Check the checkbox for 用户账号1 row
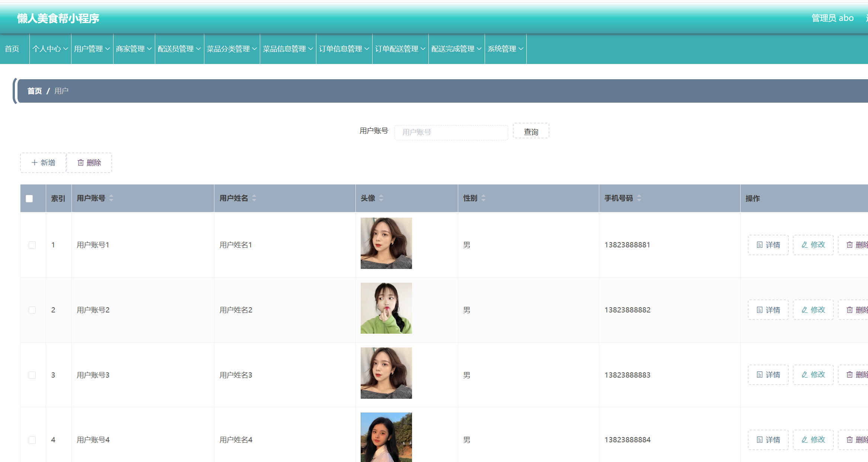This screenshot has height=462, width=868. click(32, 245)
